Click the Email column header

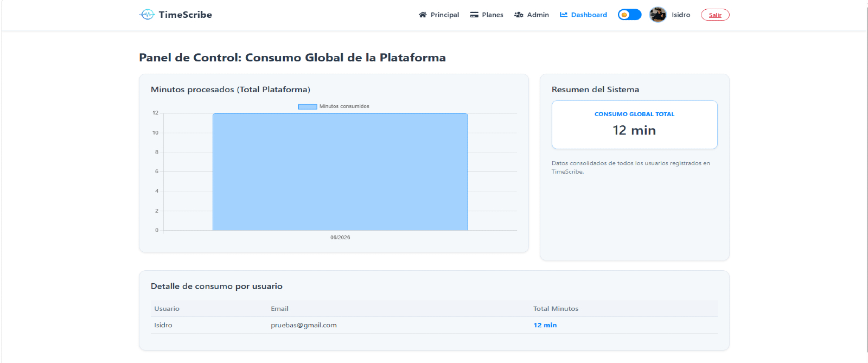279,309
